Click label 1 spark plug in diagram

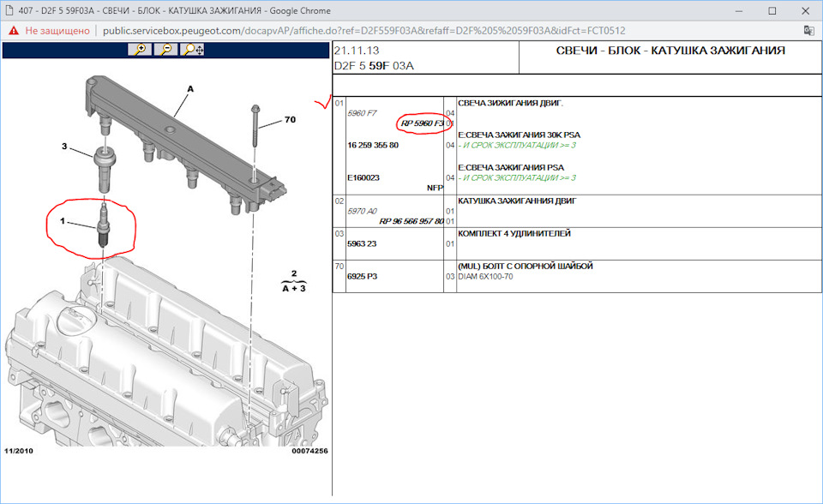(62, 221)
